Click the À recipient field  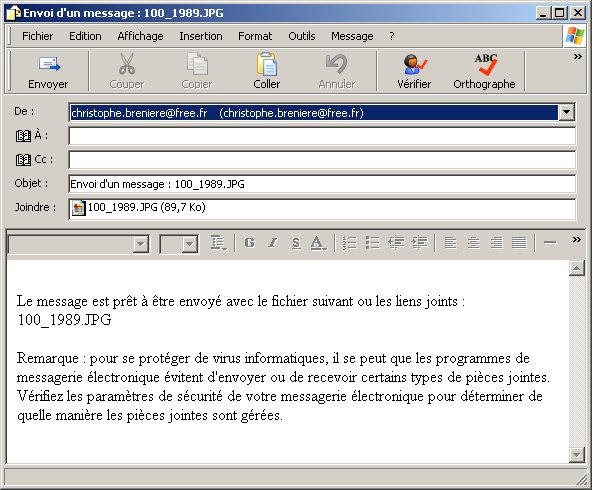(322, 136)
